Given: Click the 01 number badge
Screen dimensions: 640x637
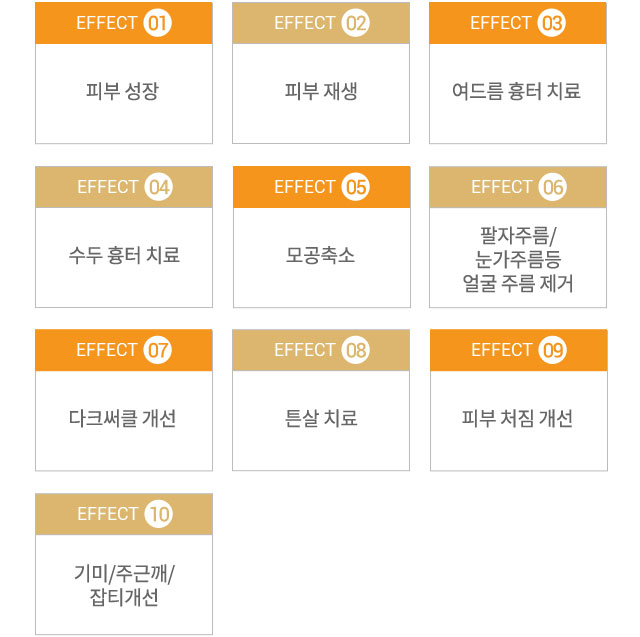Looking at the screenshot, I should click(x=157, y=23).
